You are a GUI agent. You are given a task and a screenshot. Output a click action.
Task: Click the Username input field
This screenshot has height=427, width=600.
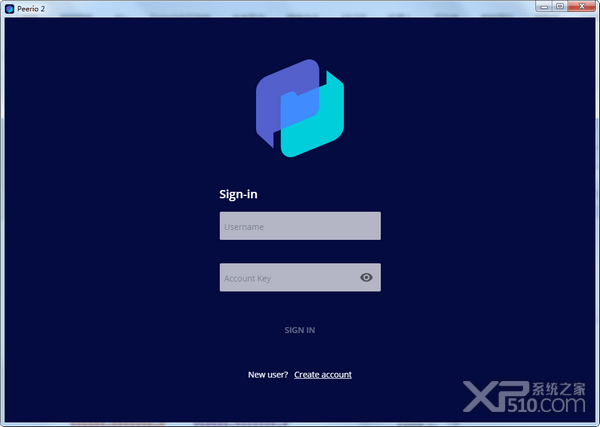(300, 226)
